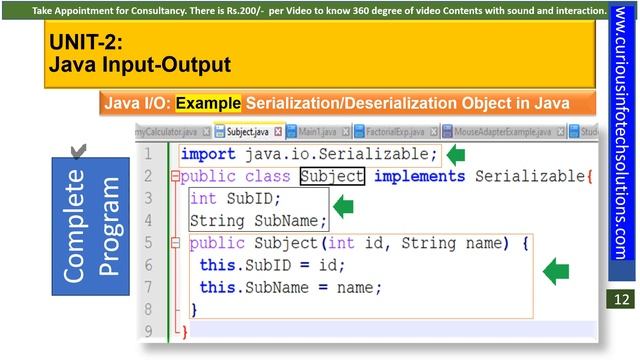Click line number 1 in the gutter
The width and height of the screenshot is (640, 360).
point(148,154)
